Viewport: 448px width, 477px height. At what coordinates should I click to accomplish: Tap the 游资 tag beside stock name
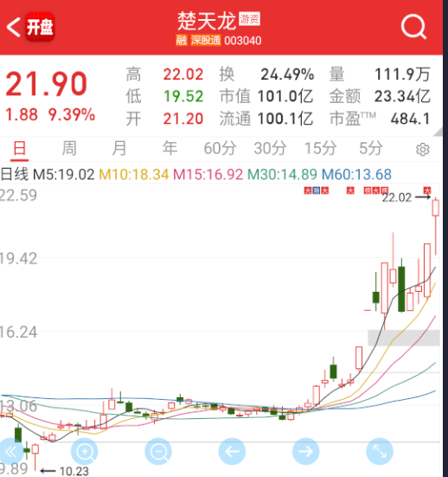[249, 19]
